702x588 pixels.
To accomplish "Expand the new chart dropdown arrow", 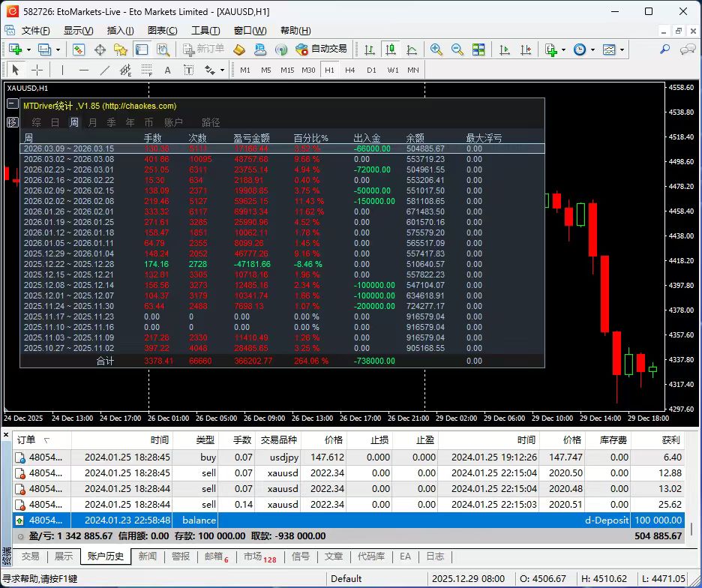I will (x=28, y=49).
